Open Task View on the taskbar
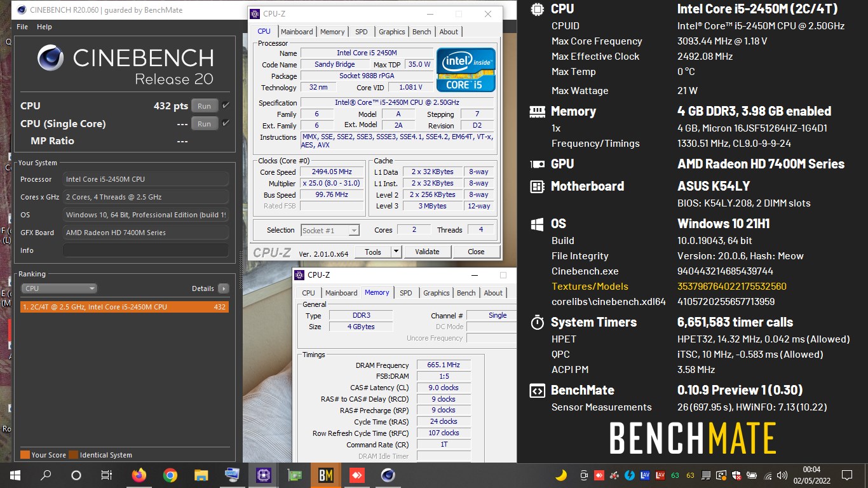Screen dimensions: 868x488 pos(107,475)
